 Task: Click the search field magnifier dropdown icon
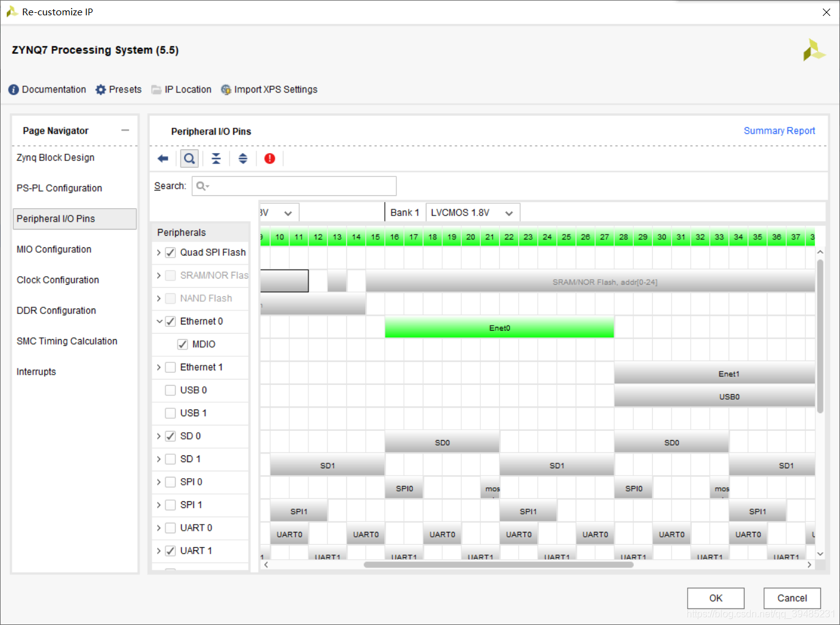coord(203,186)
